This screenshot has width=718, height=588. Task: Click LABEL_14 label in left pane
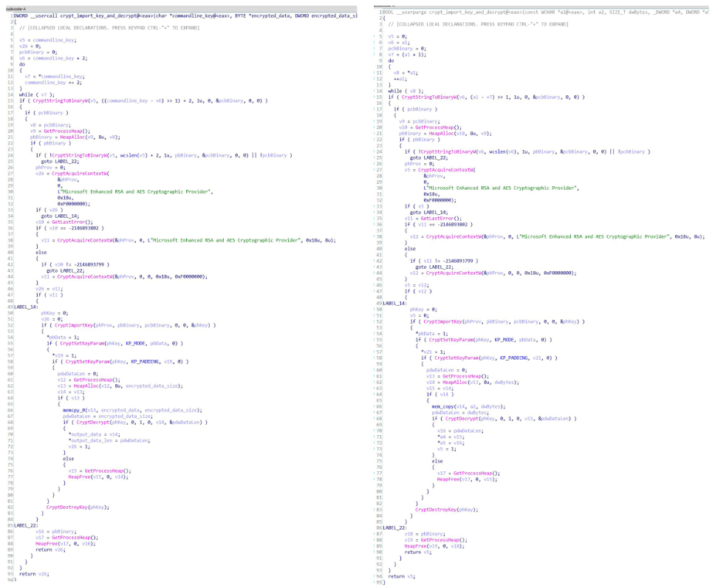point(26,307)
